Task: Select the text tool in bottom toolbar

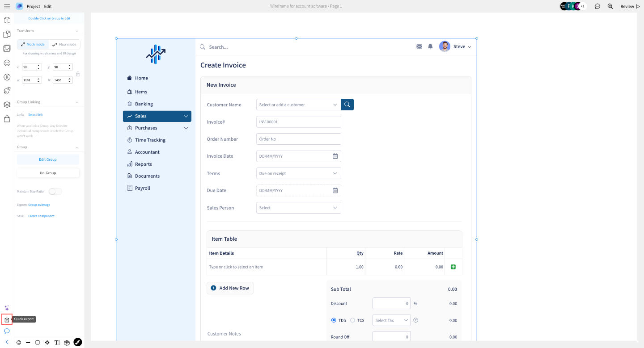Action: point(57,343)
